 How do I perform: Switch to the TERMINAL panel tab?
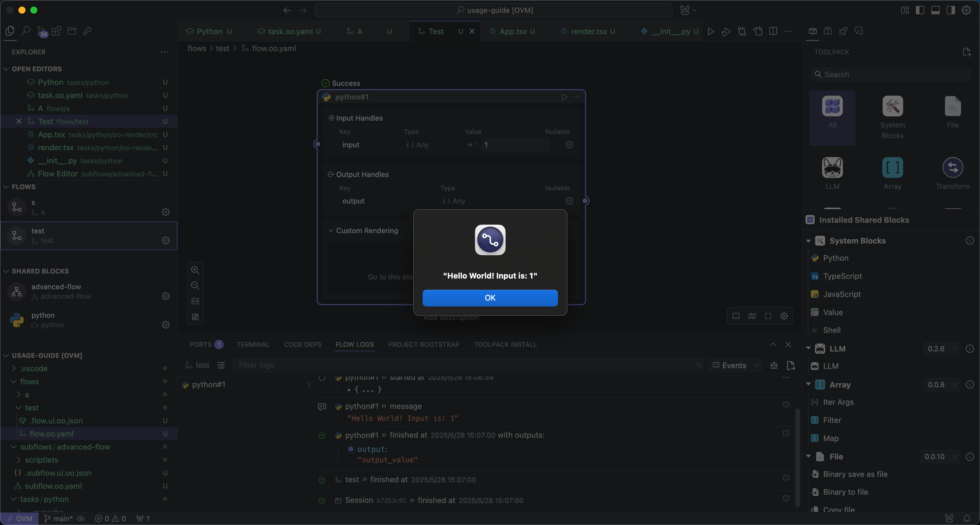point(253,344)
